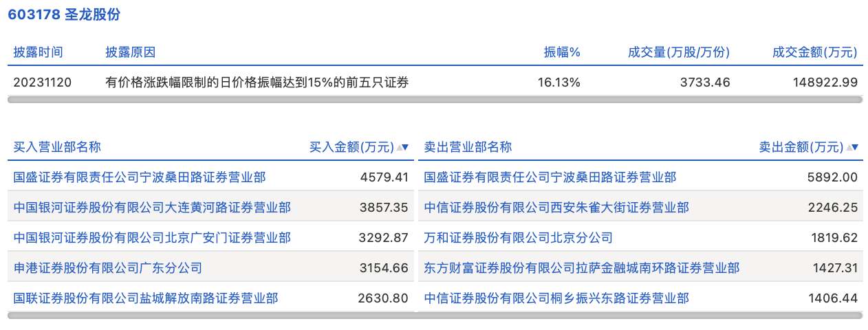Open 国盛证券宁波桑田路 seller branch link
This screenshot has width=868, height=330.
pyautogui.click(x=550, y=177)
